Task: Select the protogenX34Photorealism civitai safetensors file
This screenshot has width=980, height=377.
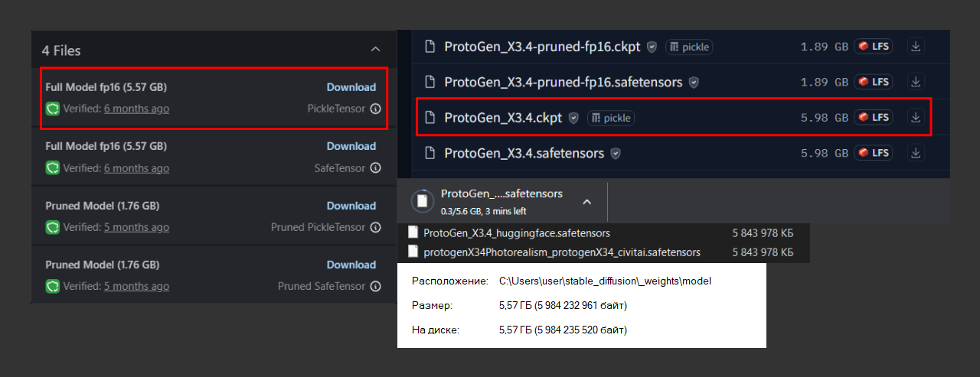Action: click(x=561, y=252)
